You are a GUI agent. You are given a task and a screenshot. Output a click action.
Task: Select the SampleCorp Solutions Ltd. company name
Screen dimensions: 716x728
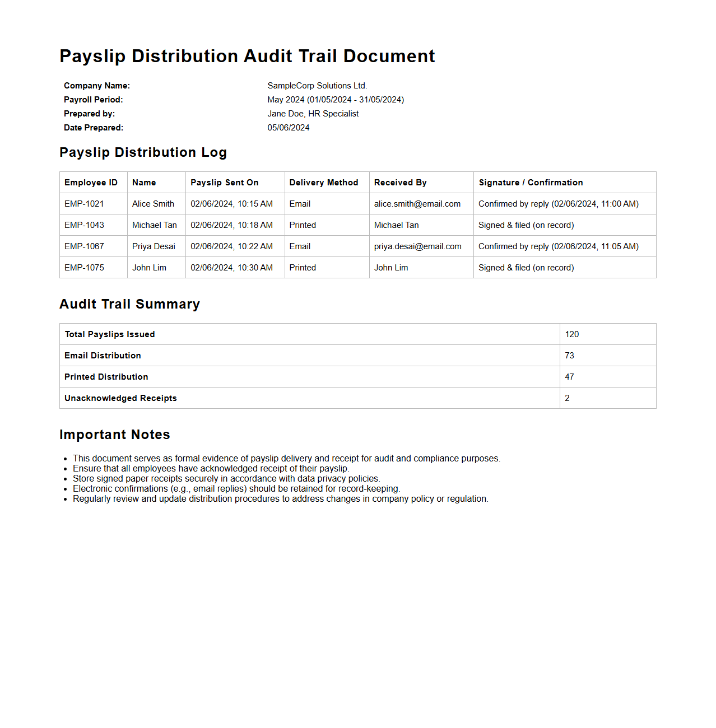[x=317, y=86]
